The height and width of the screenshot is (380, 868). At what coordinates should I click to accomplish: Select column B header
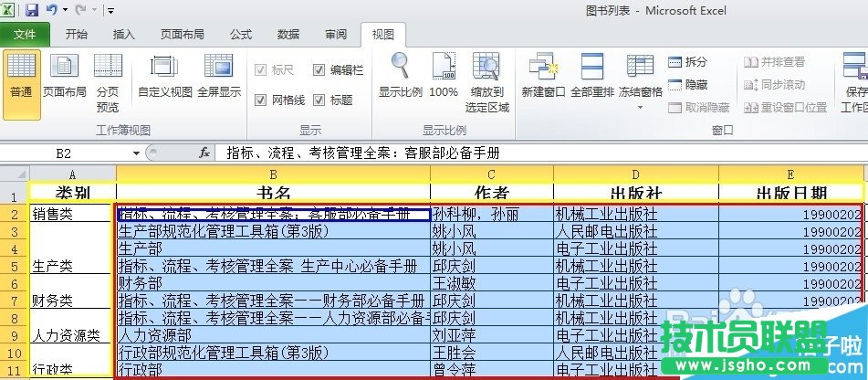point(274,174)
